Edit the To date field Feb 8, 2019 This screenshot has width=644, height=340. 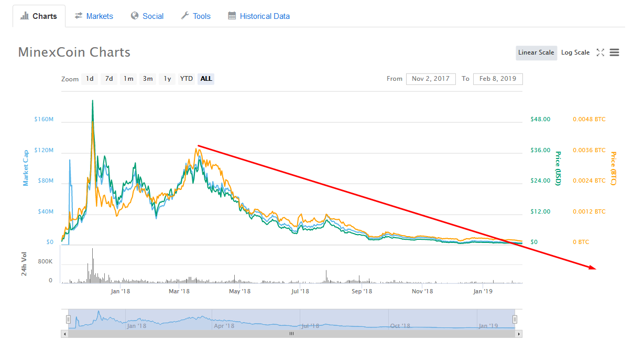498,79
